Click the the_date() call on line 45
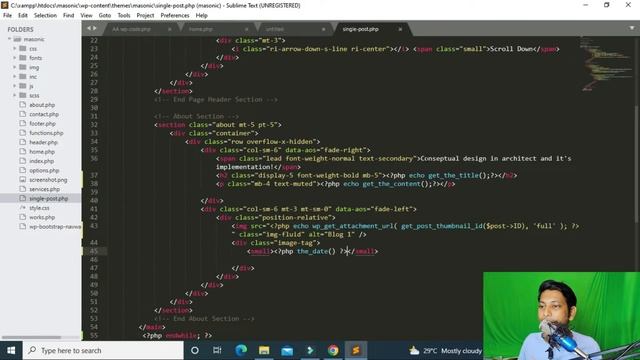The width and height of the screenshot is (640, 360). [316, 251]
